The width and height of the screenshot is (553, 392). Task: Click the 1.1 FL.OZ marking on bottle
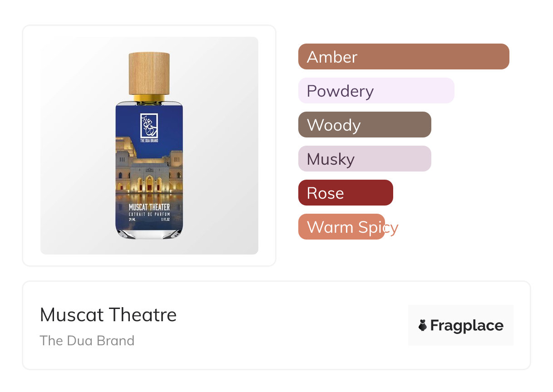pos(165,219)
